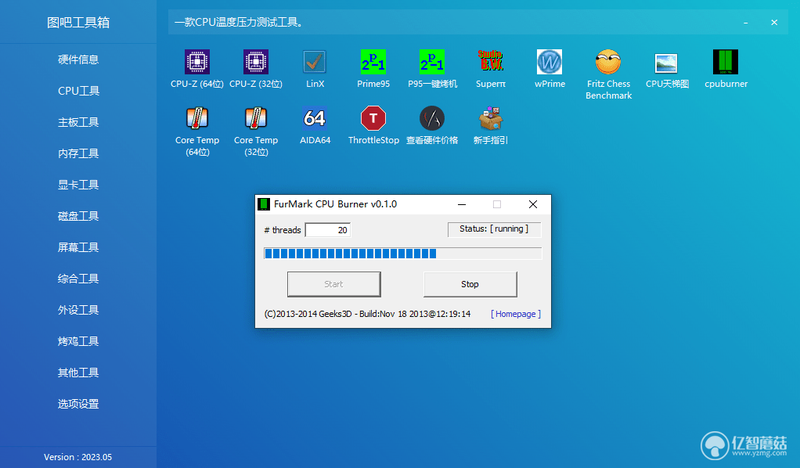Open Core Temp (64位)
800x468 pixels.
coord(197,131)
